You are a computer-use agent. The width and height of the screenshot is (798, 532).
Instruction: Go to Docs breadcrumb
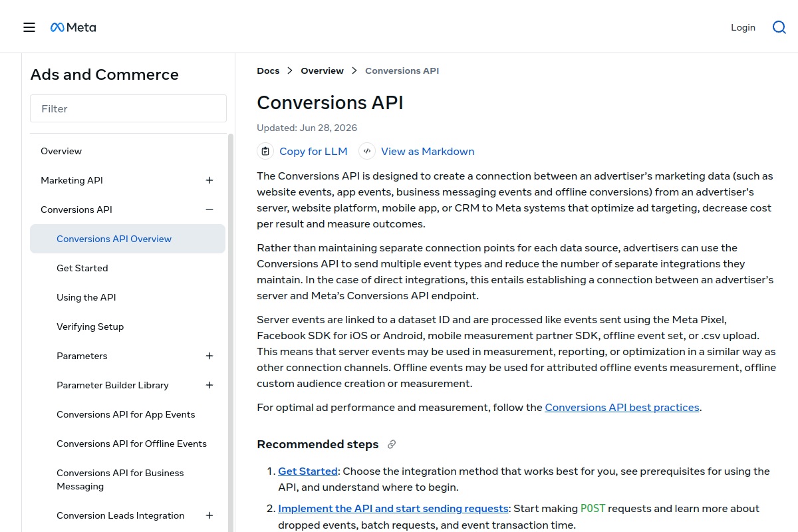point(268,70)
